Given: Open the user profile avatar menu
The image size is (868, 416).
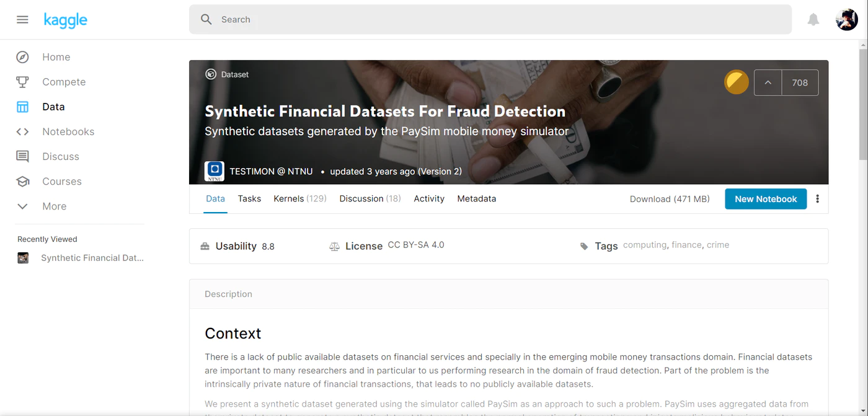Looking at the screenshot, I should (846, 20).
